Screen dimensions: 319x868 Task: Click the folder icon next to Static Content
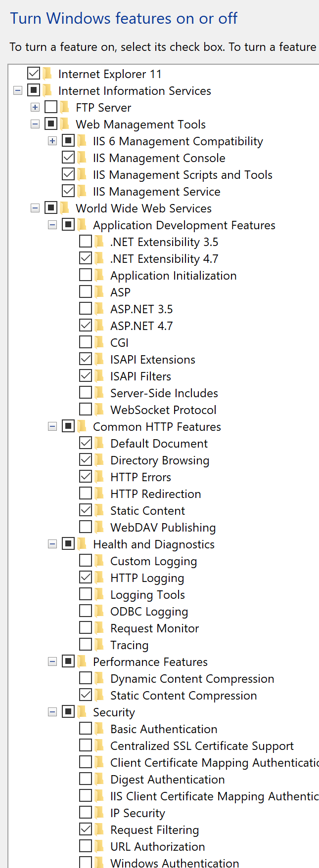(99, 511)
